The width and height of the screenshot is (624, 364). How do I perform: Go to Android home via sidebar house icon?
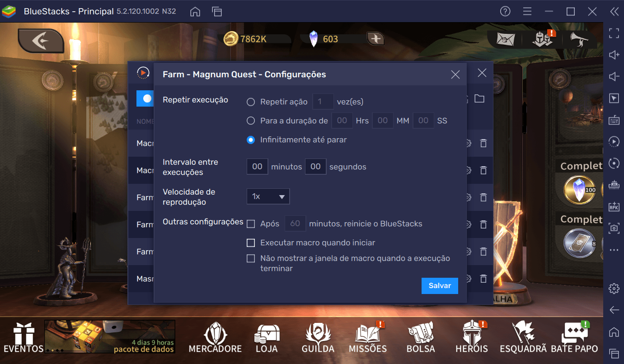click(614, 332)
